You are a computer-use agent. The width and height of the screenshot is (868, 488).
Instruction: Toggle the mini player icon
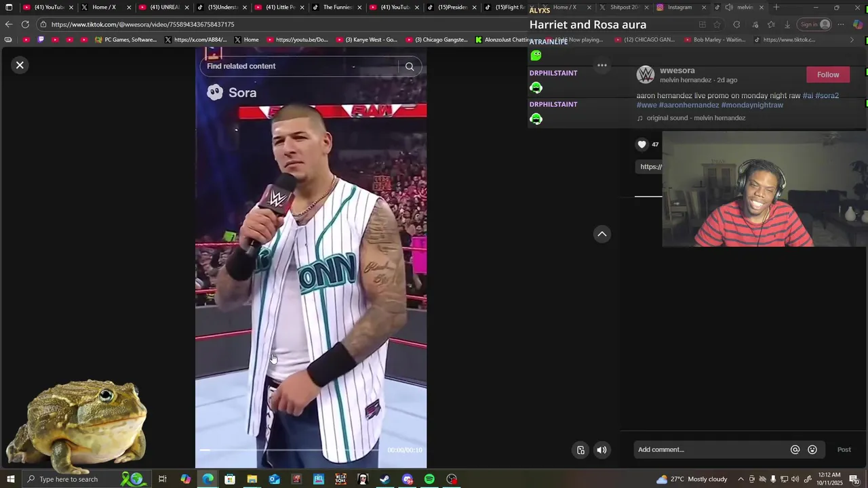point(580,450)
